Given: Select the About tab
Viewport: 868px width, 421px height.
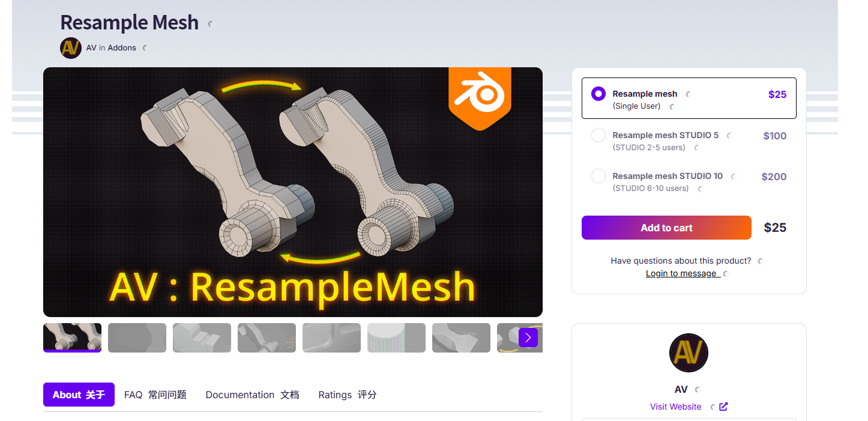Looking at the screenshot, I should 79,395.
